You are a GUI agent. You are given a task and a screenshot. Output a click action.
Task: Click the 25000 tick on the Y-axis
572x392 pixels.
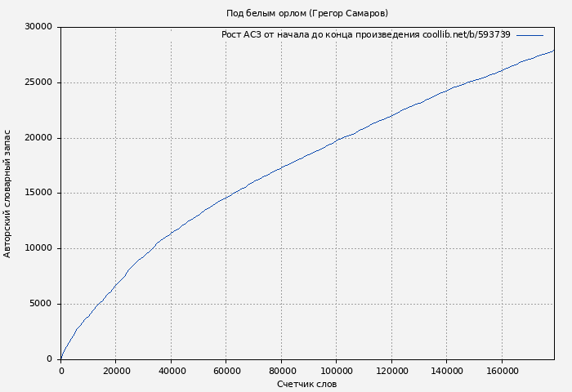[x=38, y=82]
